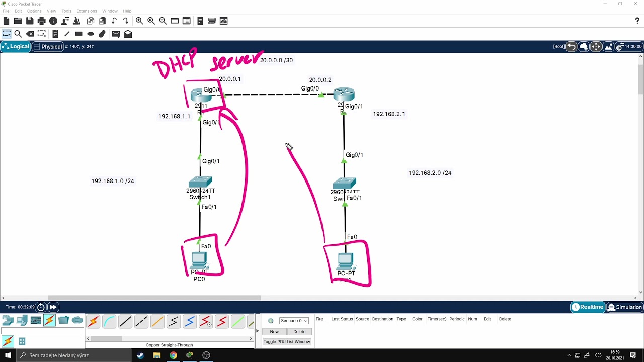Open the Help menu
Viewport: 644px width, 362px height.
coord(127,11)
